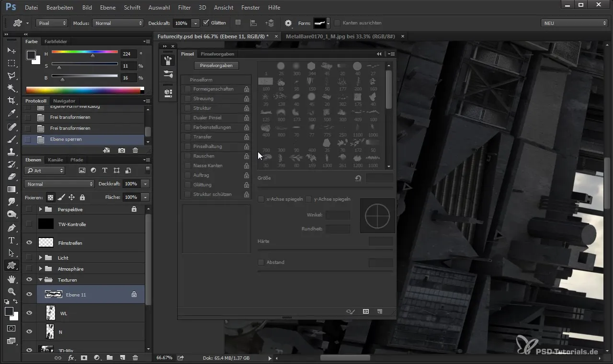Viewport: 613px width, 364px height.
Task: Open the Ebene menu
Action: pyautogui.click(x=108, y=8)
